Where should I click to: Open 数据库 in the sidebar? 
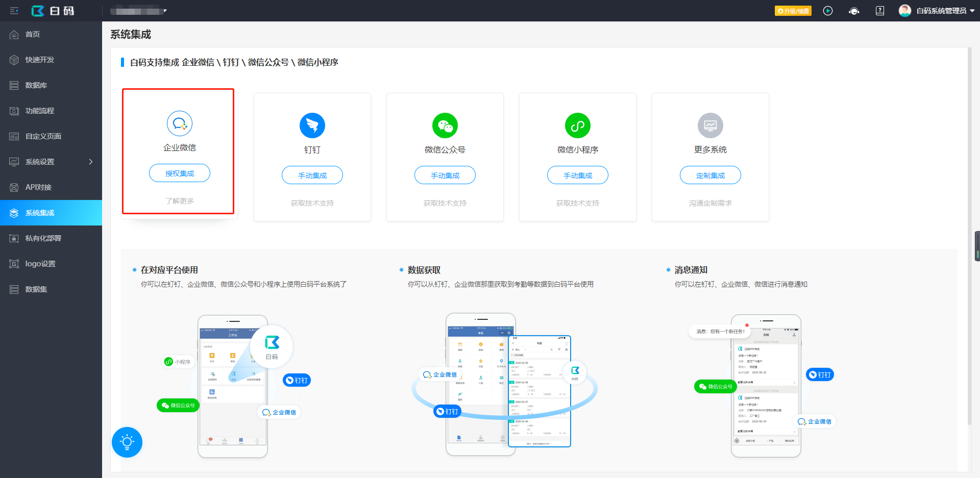51,85
